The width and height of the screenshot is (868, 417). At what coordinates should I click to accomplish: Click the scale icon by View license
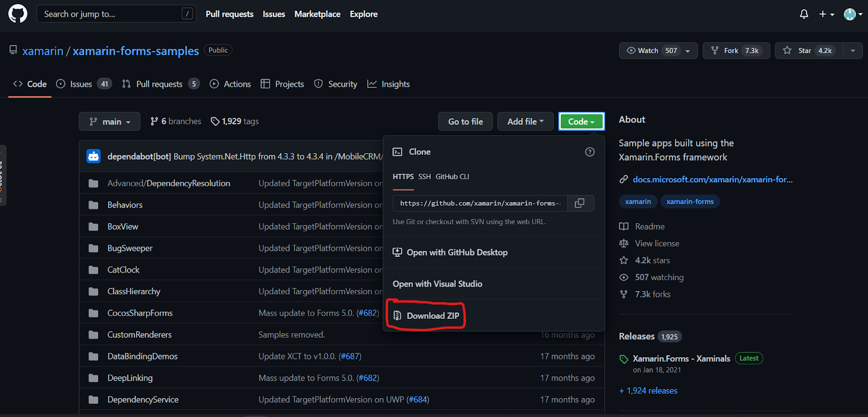[624, 244]
